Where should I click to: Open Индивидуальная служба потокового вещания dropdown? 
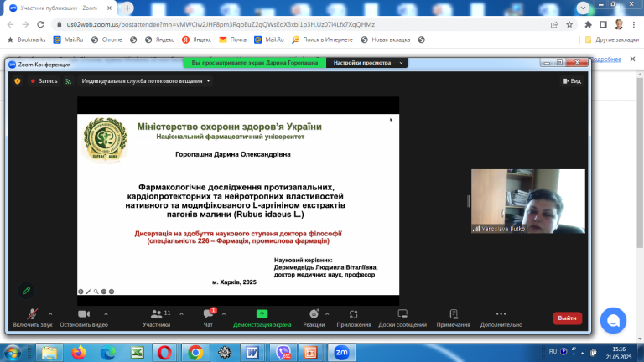pyautogui.click(x=145, y=81)
